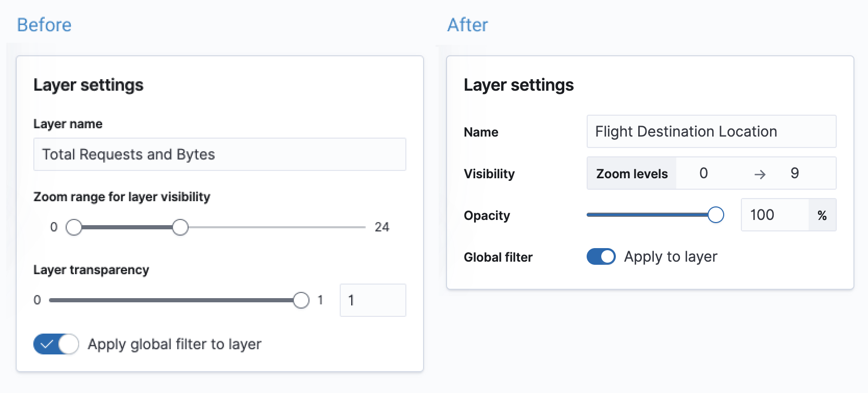Toggle Apply global filter to layer switch
Screen dimensions: 868x393
point(56,344)
